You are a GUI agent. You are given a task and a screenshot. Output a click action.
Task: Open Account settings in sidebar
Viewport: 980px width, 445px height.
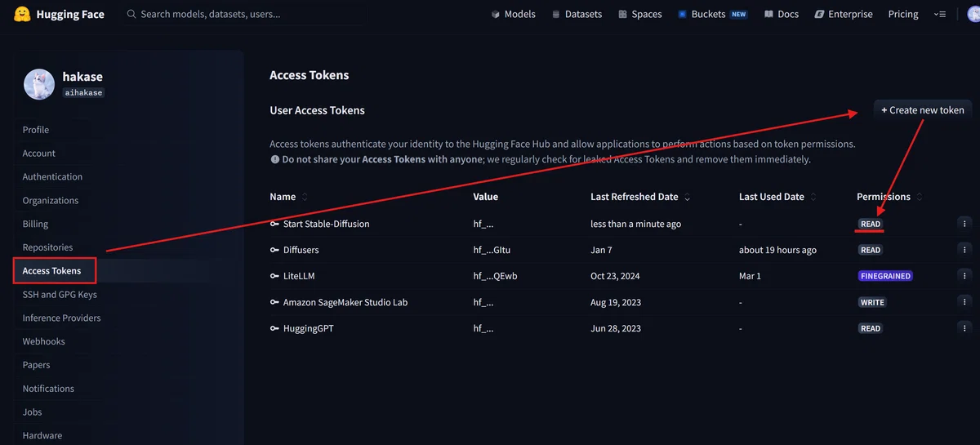pos(39,154)
